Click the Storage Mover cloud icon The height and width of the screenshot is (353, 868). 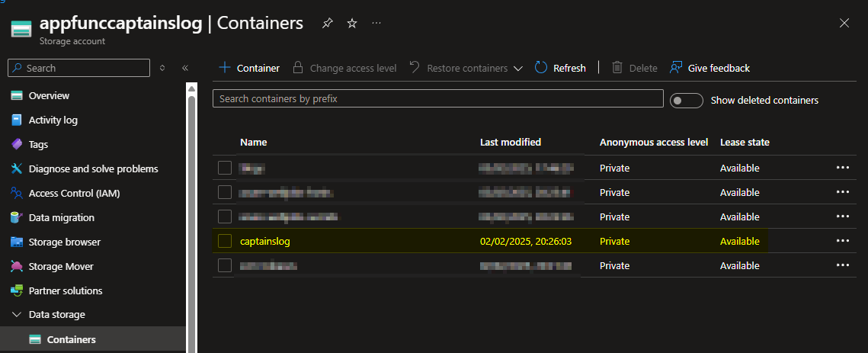(x=17, y=266)
